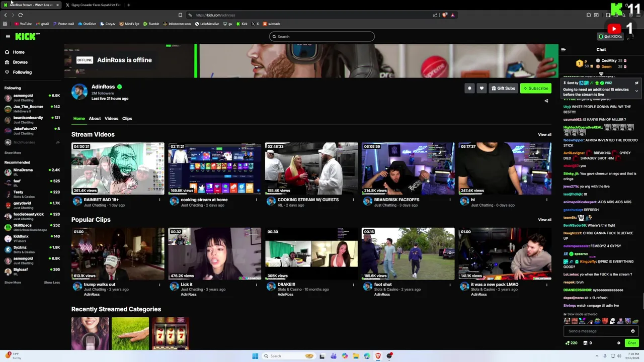The height and width of the screenshot is (362, 644).
Task: Open slots category thumbnail (777)
Action: pos(170,333)
